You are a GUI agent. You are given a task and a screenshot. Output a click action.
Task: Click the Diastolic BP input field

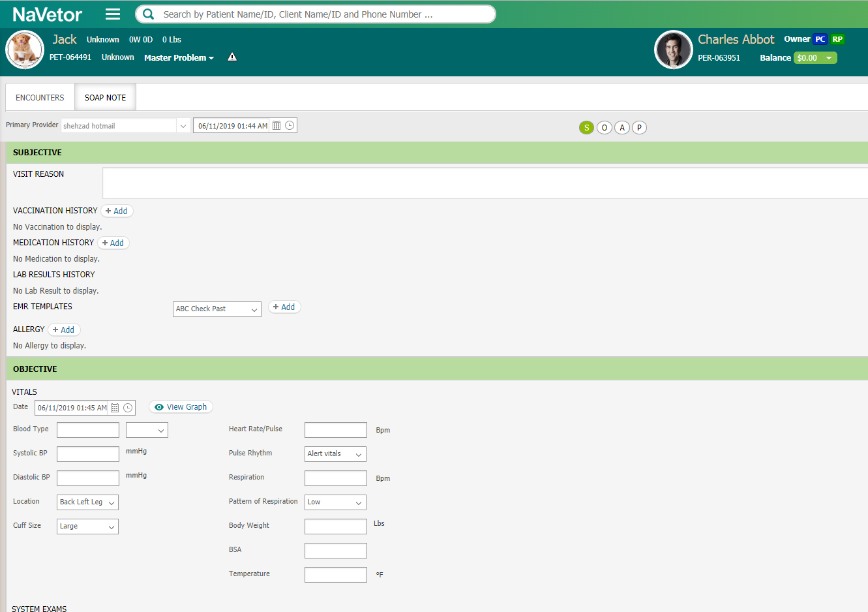[x=88, y=478]
